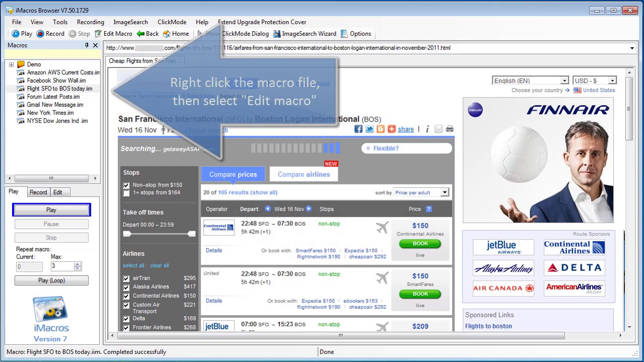Go to previous departure date arrow
Screen dimensions: 644x362
268,209
